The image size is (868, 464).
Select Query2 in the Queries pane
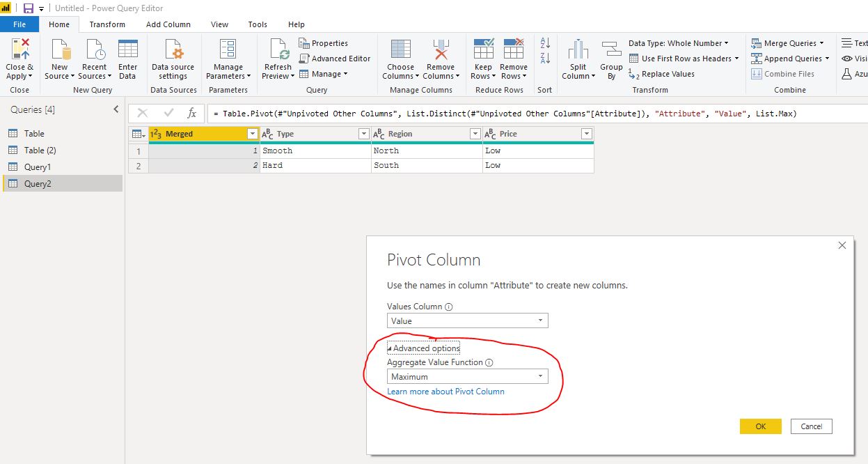click(63, 183)
